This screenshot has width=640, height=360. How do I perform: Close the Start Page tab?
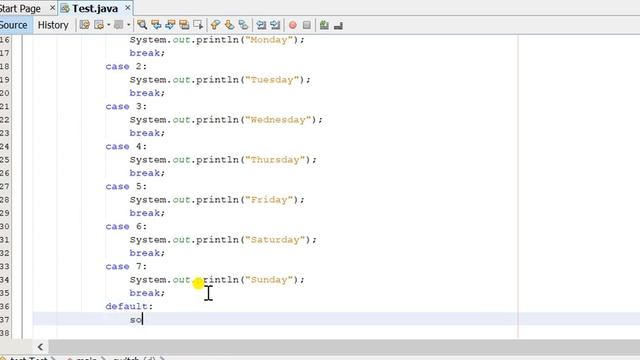[52, 8]
